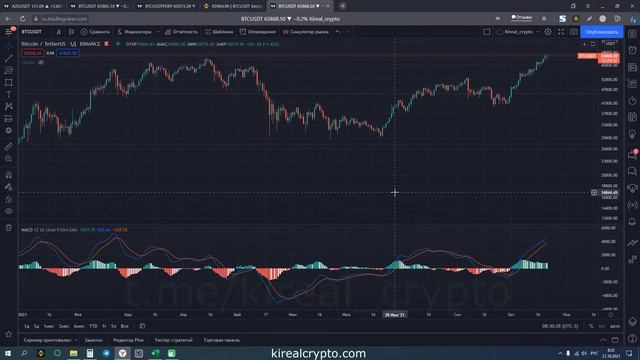Toggle magnet mode for drawings

9,175
